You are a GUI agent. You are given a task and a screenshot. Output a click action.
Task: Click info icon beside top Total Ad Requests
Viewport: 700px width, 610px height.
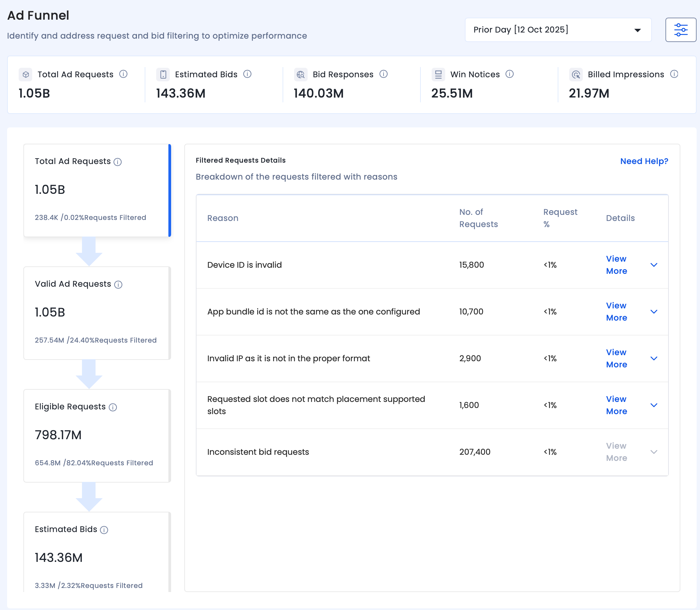(x=123, y=74)
